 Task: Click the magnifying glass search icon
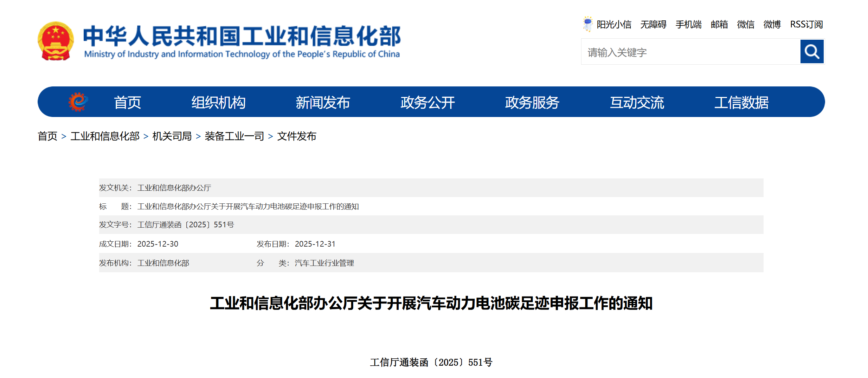(x=811, y=52)
